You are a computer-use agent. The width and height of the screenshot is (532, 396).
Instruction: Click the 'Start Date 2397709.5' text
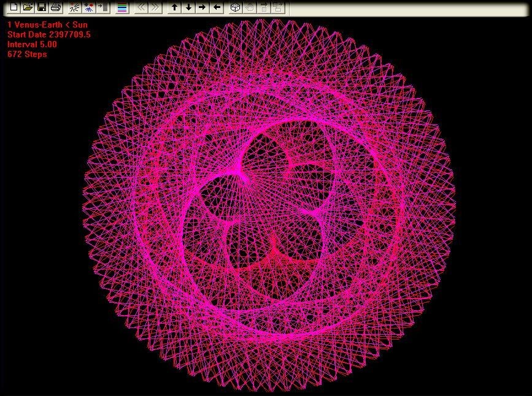click(x=49, y=34)
